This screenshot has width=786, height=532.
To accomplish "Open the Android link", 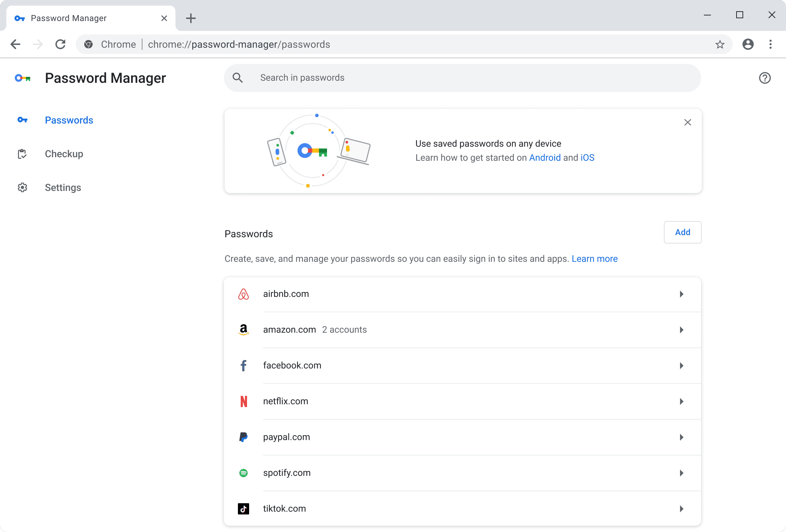I will click(x=545, y=158).
